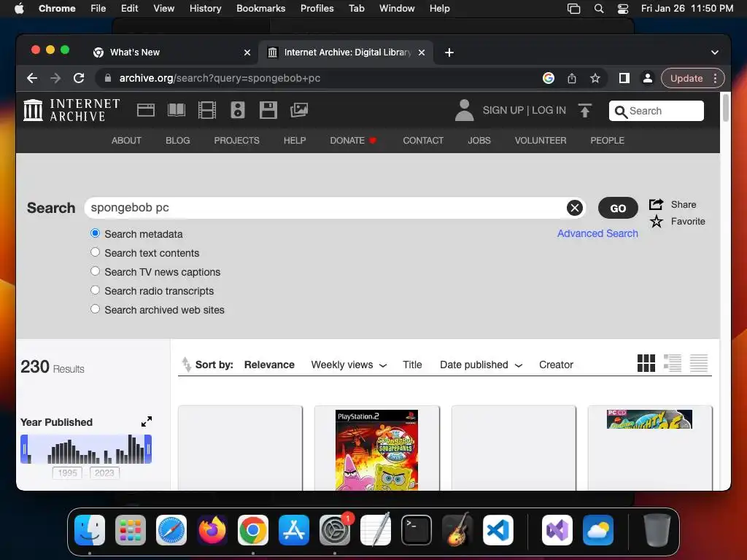Viewport: 747px width, 560px height.
Task: Switch to tile grid view
Action: point(646,363)
